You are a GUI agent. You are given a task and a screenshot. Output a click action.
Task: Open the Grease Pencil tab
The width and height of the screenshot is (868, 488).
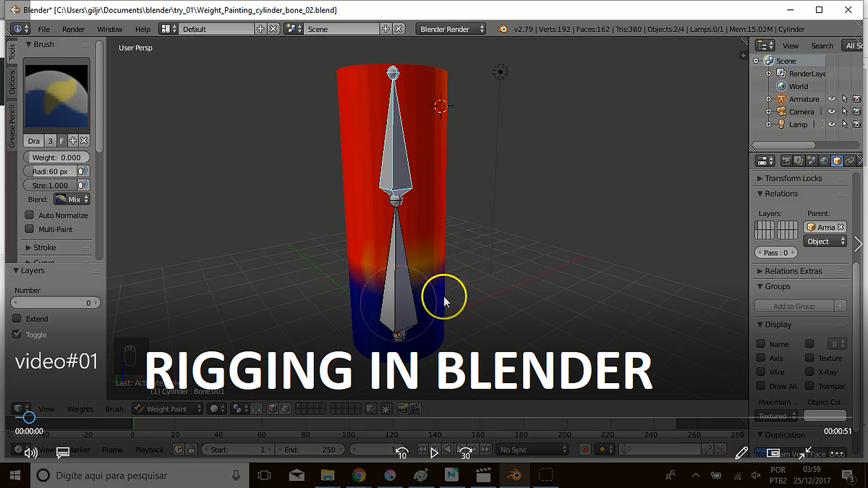[x=12, y=127]
